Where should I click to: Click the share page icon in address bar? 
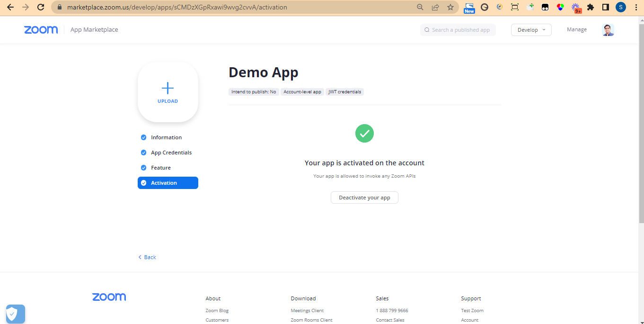[435, 7]
